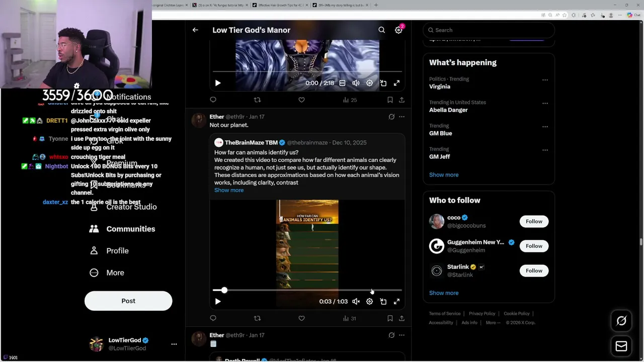Unmute the 1:03 animals video

click(x=356, y=302)
